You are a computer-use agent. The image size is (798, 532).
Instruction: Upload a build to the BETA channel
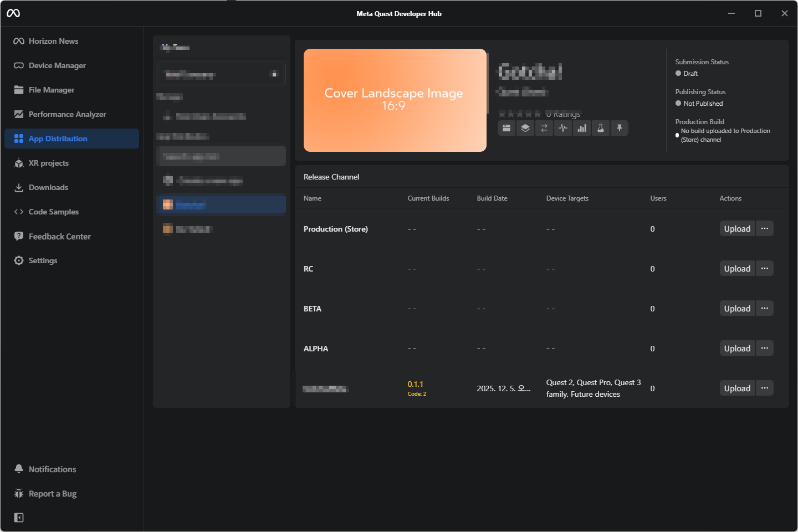[737, 309]
